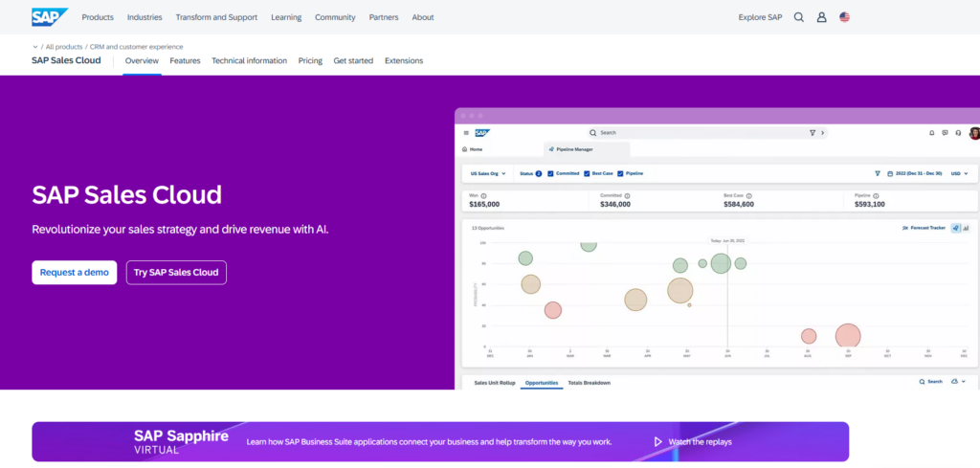Screen dimensions: 980x468
Task: Click the largest red bubble near SEP
Action: (848, 336)
